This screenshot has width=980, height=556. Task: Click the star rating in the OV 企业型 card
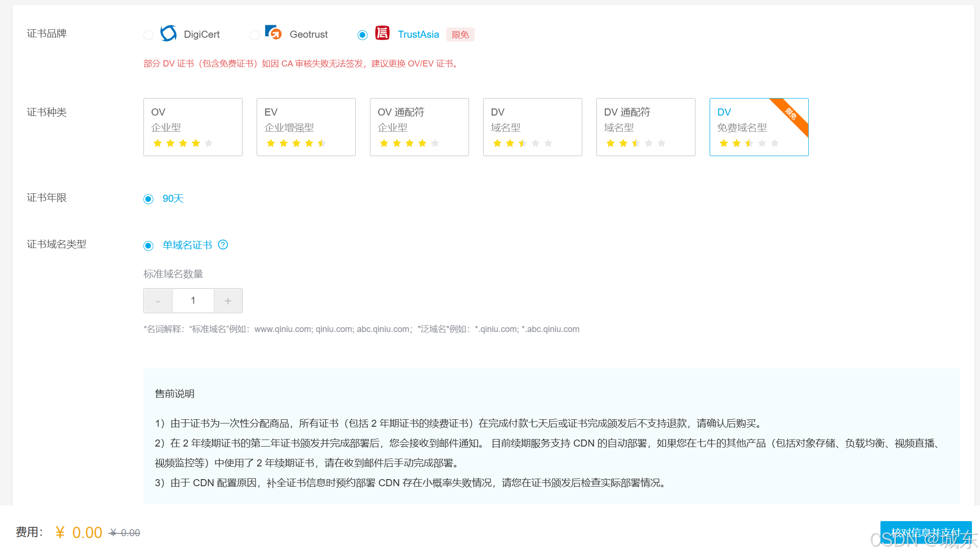coord(183,143)
